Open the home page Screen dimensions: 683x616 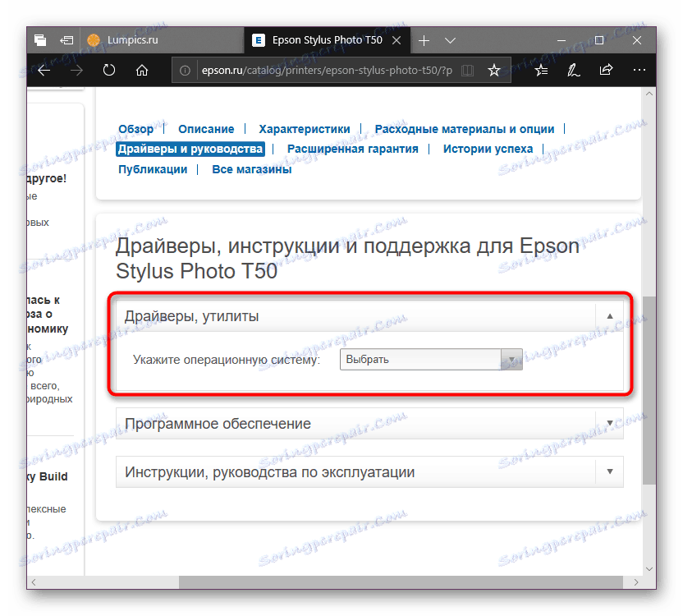(142, 70)
